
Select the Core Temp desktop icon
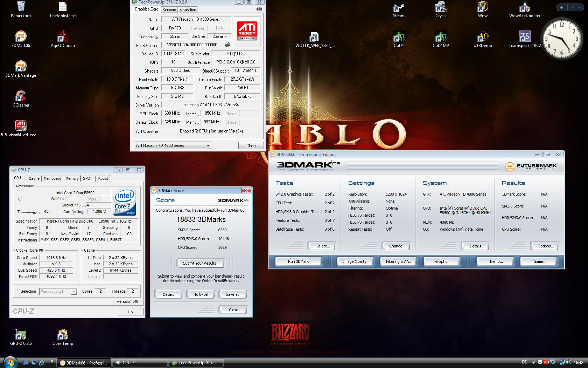(63, 337)
